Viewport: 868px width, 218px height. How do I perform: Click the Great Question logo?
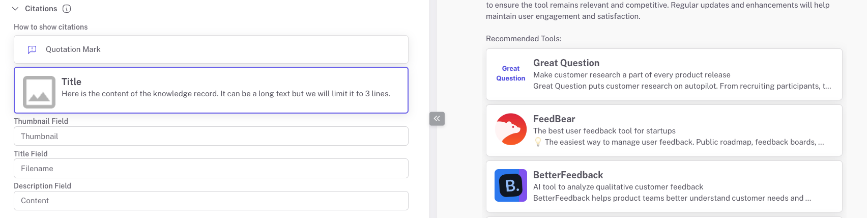click(x=511, y=73)
